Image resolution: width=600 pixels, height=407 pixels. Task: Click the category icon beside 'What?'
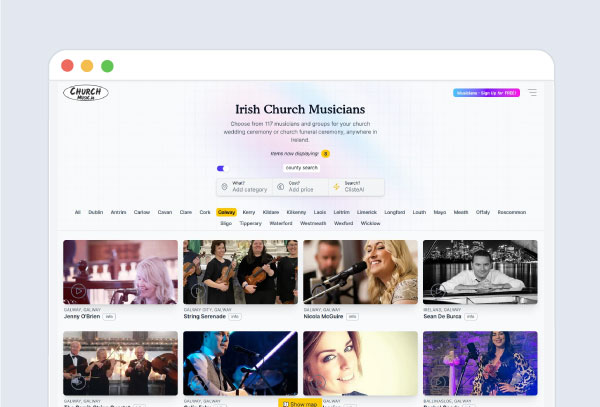pos(225,187)
